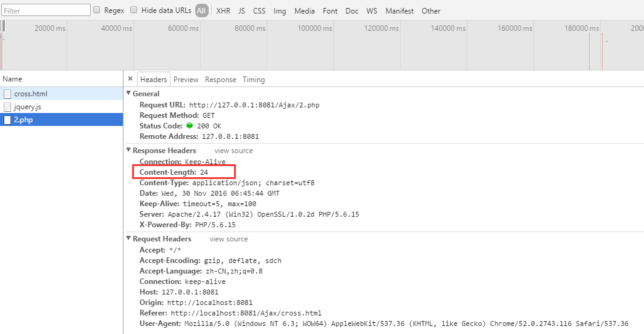Click the 2.php file icon
Screen dimensions: 644x334
pos(7,120)
